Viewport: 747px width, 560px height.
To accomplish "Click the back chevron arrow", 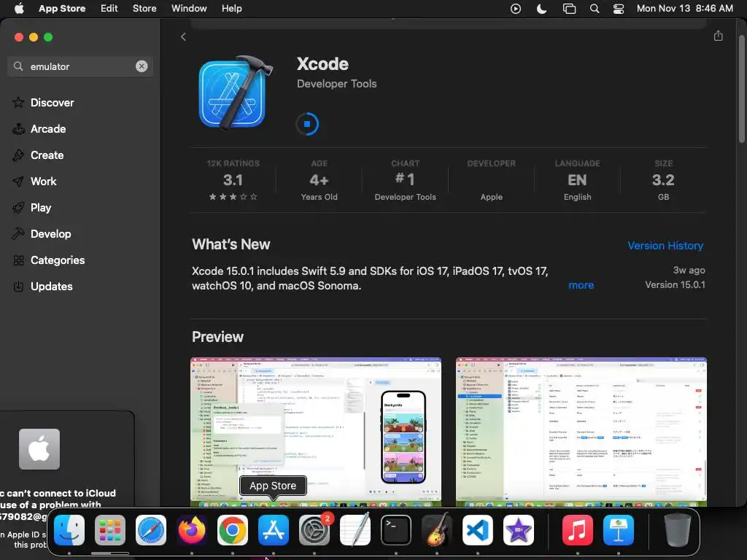I will (x=183, y=36).
